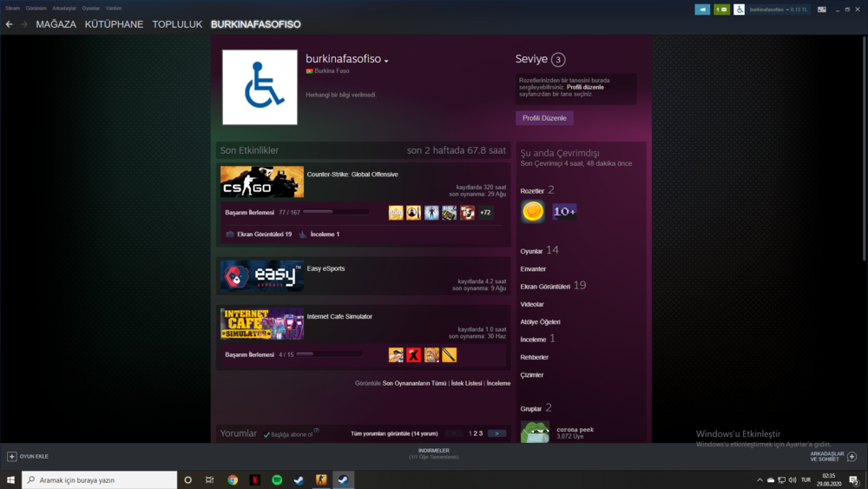The image size is (868, 489).
Task: Open the Easy eSports game banner
Action: (x=262, y=276)
